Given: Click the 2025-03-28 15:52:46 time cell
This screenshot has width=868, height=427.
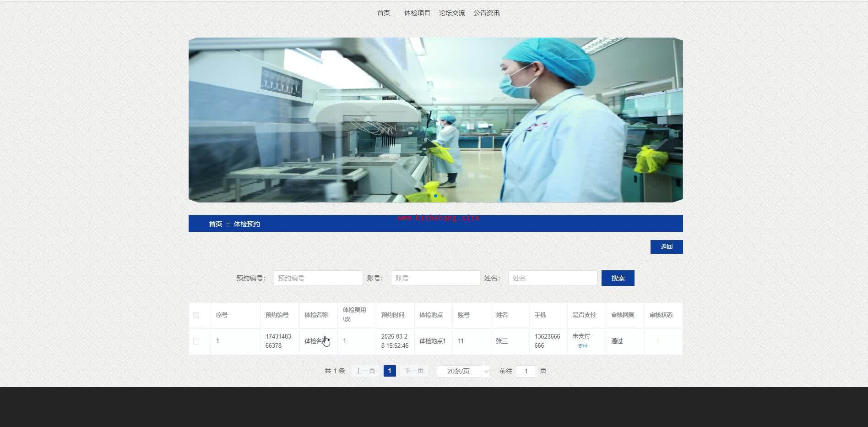Looking at the screenshot, I should 395,341.
